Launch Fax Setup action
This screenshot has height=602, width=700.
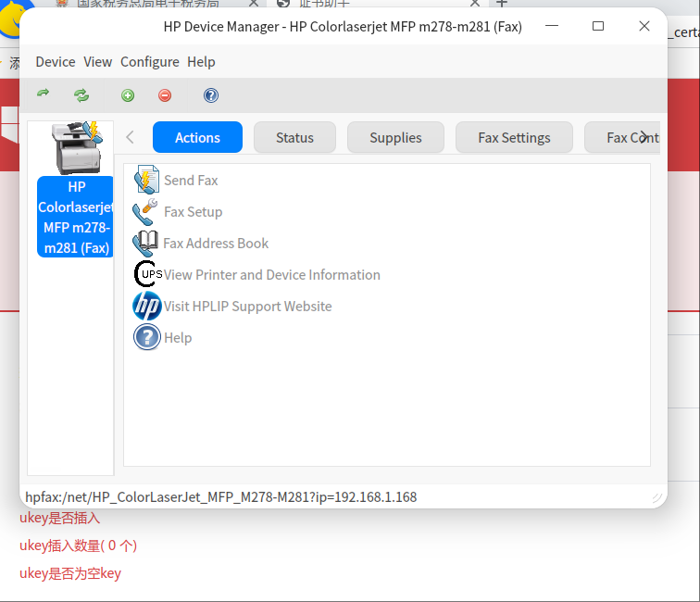[193, 212]
